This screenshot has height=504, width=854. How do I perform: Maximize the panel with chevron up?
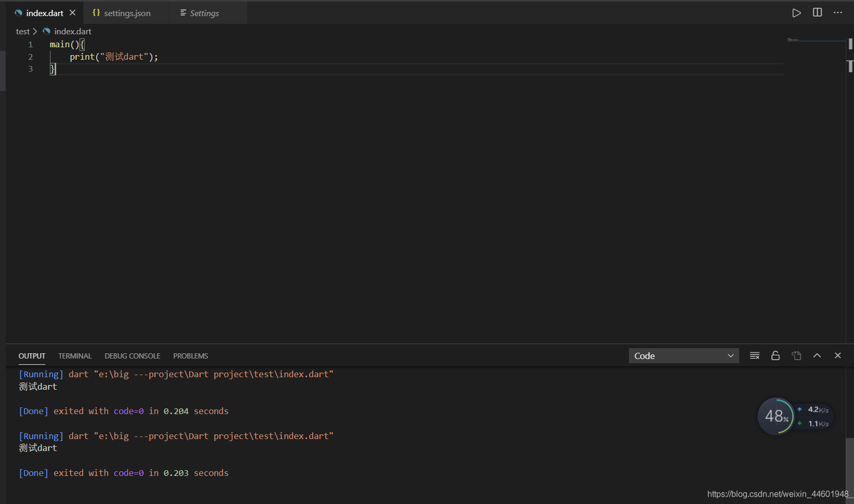click(x=817, y=356)
